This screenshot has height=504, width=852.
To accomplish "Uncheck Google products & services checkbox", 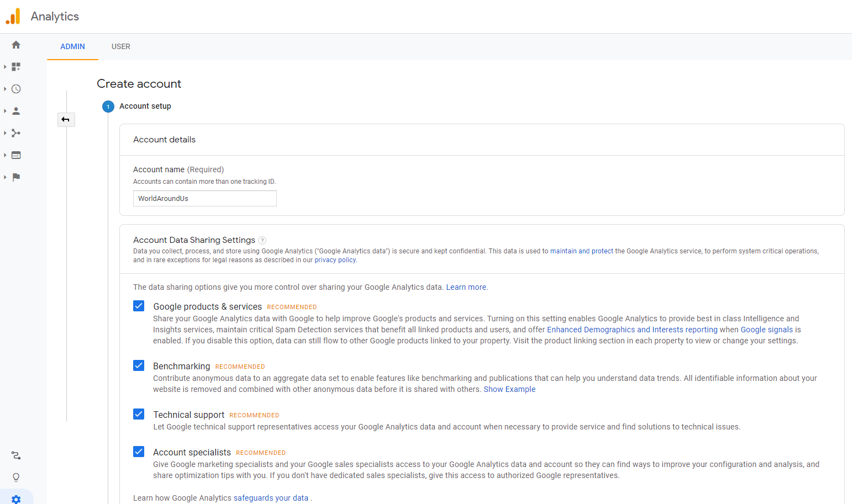I will click(x=139, y=306).
